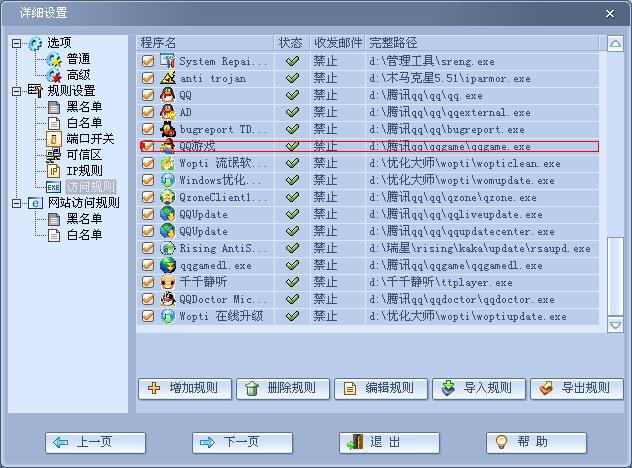Close the 详细设置 dialog
Viewport: 632px width, 468px height.
pos(610,14)
